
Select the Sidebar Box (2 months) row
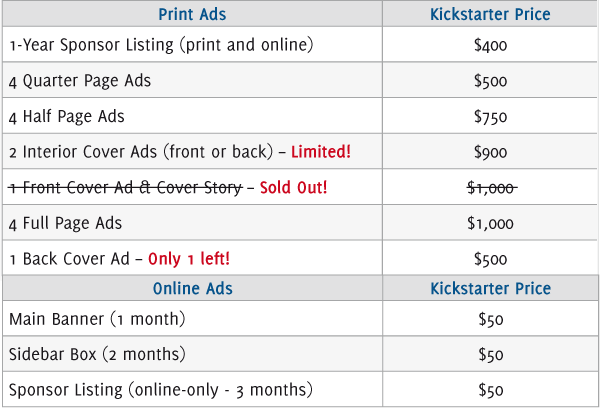click(x=300, y=354)
